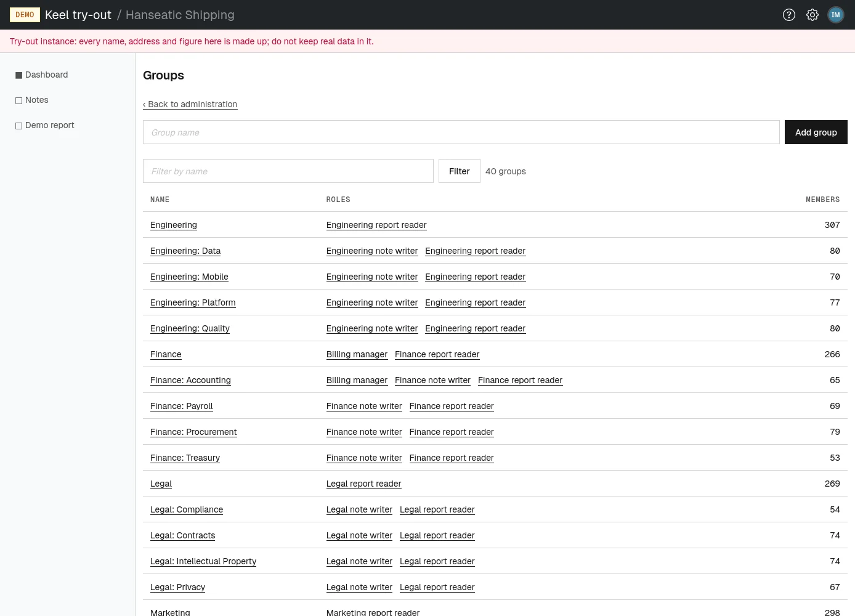This screenshot has height=616, width=855.
Task: Click the DEMO badge in header
Action: coord(25,15)
